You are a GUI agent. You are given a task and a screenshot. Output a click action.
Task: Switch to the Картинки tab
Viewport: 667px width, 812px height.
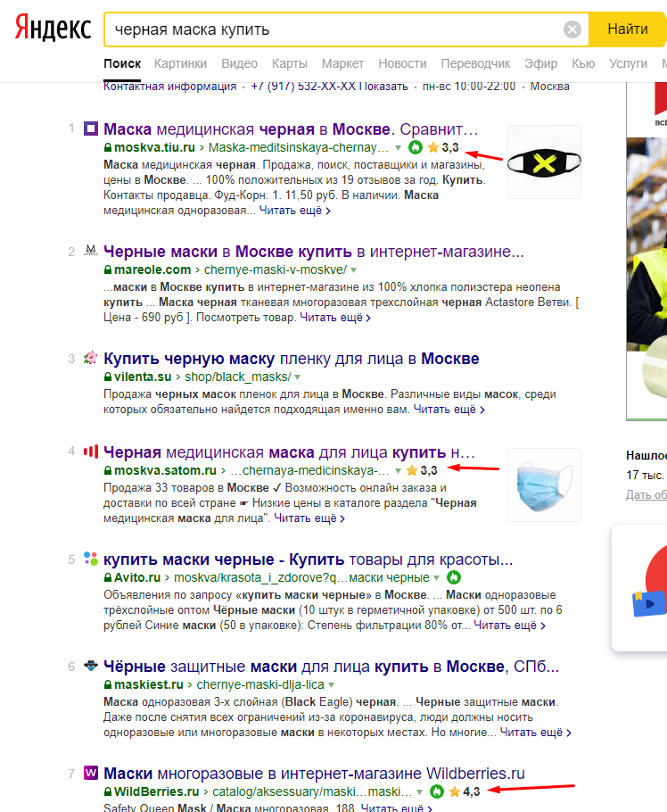(180, 63)
